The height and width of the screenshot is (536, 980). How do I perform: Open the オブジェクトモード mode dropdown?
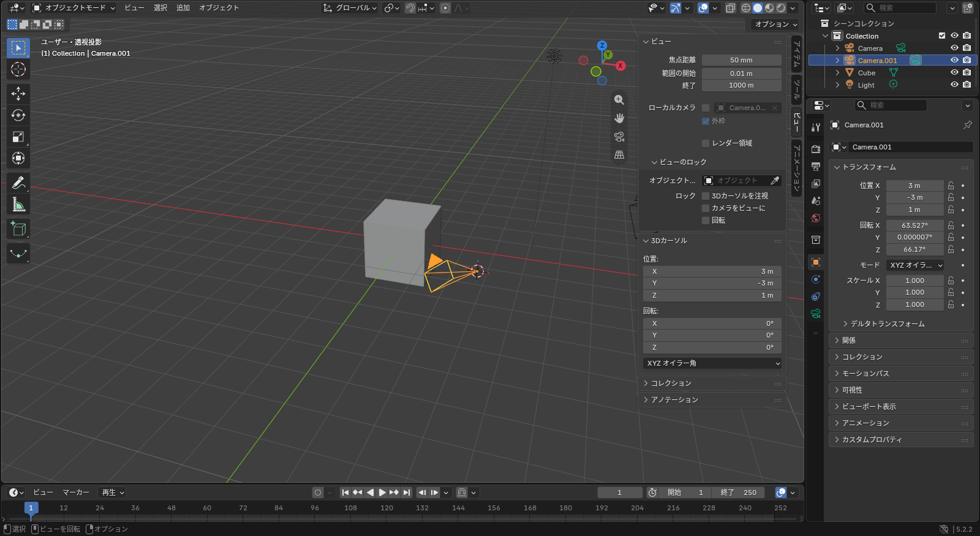(73, 8)
